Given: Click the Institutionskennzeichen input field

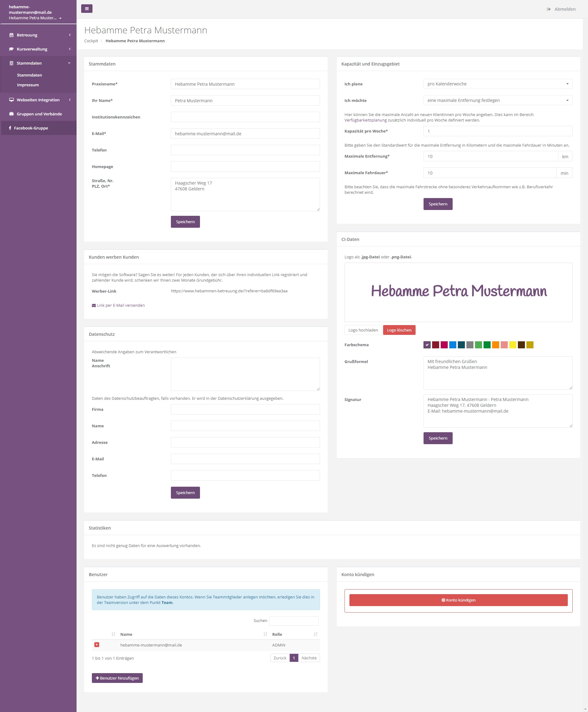Looking at the screenshot, I should [245, 117].
